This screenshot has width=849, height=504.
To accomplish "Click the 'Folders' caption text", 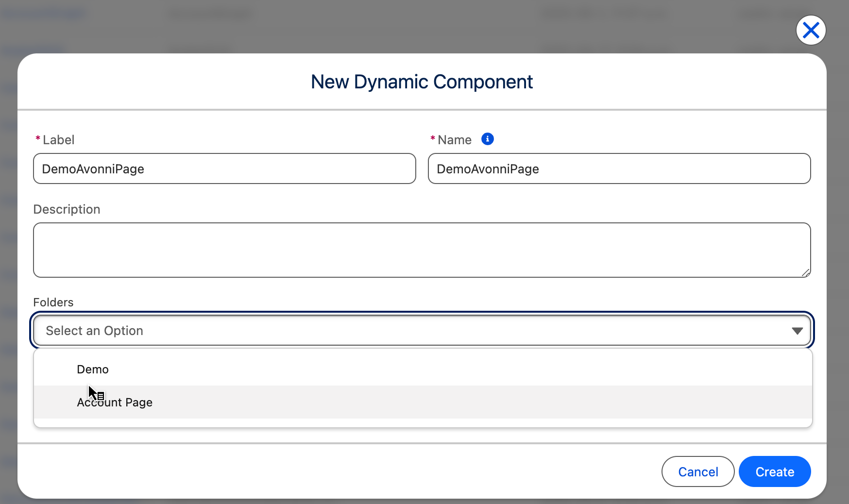I will [x=53, y=302].
